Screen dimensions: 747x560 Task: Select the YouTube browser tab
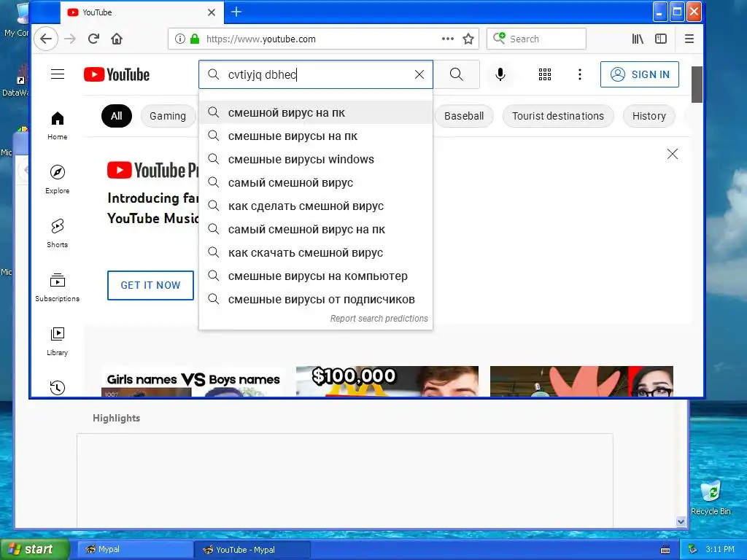pyautogui.click(x=141, y=12)
